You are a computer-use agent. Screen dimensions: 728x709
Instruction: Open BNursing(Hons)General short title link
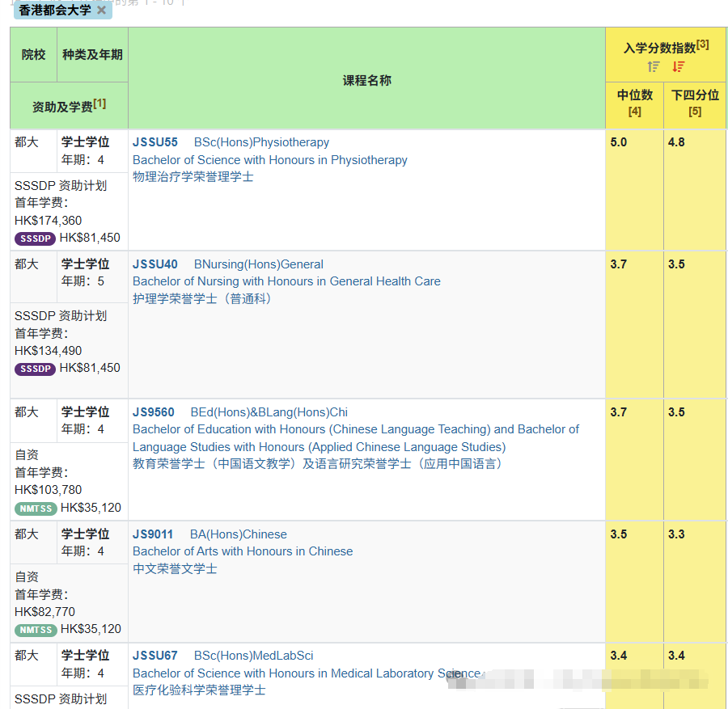(259, 264)
